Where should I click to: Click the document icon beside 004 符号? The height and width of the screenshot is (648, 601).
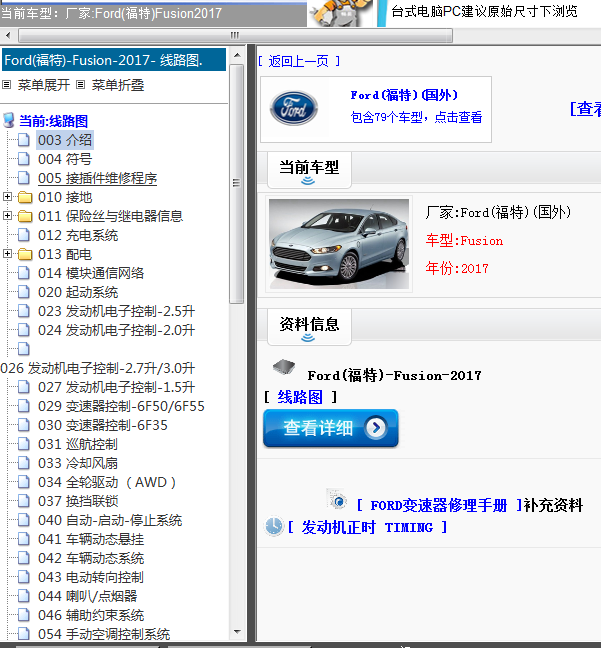[x=24, y=159]
